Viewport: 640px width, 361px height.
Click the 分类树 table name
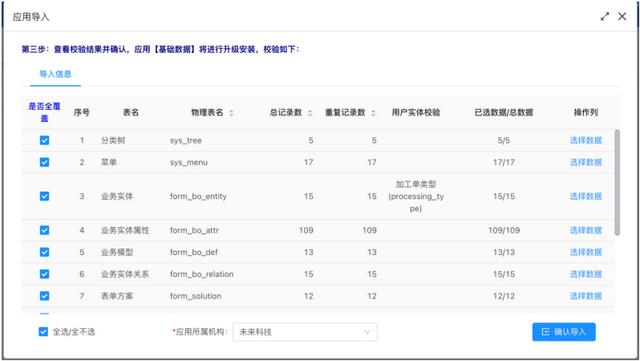(x=113, y=140)
